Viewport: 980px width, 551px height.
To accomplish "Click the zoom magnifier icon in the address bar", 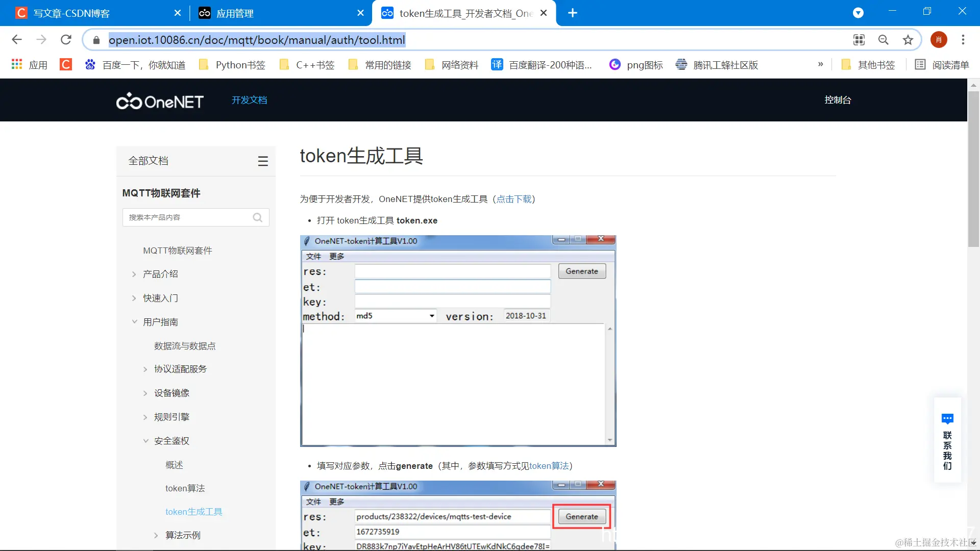I will click(x=883, y=40).
